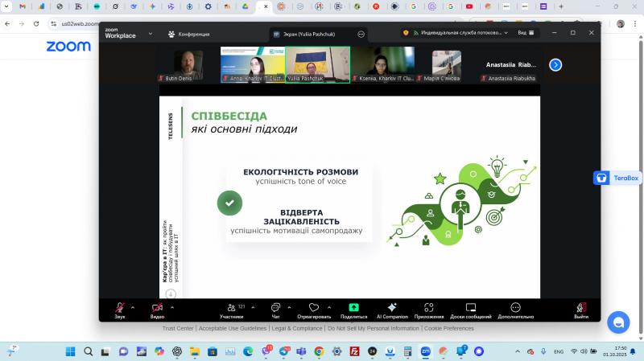Viewport: 644px width, 361px height.
Task: Unmute microphone with the Звук button
Action: (x=119, y=308)
